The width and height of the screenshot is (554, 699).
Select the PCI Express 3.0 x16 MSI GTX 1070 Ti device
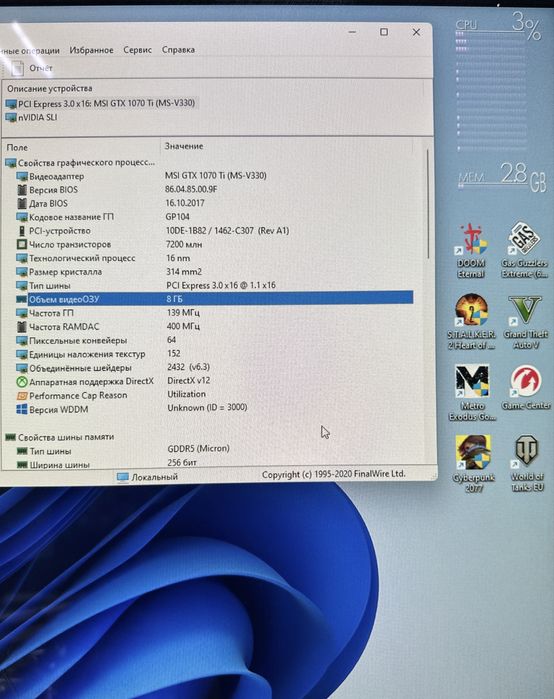click(101, 103)
